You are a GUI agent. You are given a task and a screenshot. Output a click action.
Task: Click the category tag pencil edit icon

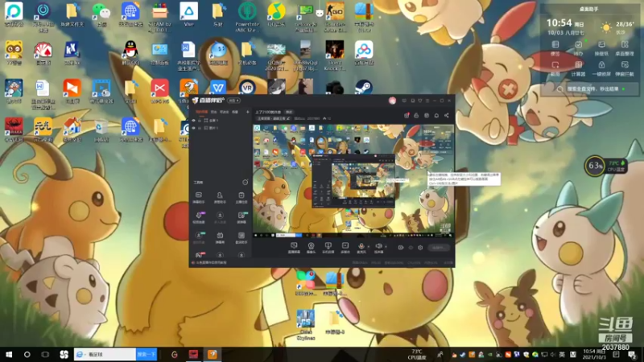point(288,118)
